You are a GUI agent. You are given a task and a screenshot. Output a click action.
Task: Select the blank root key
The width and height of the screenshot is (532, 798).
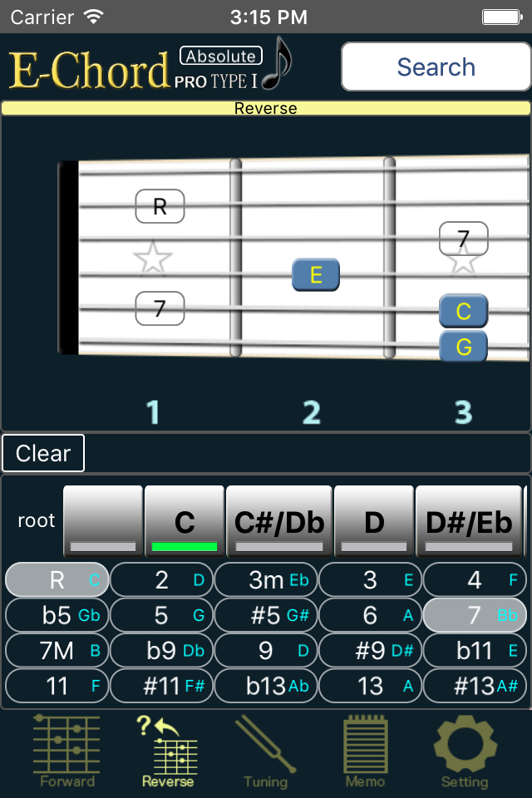[103, 520]
